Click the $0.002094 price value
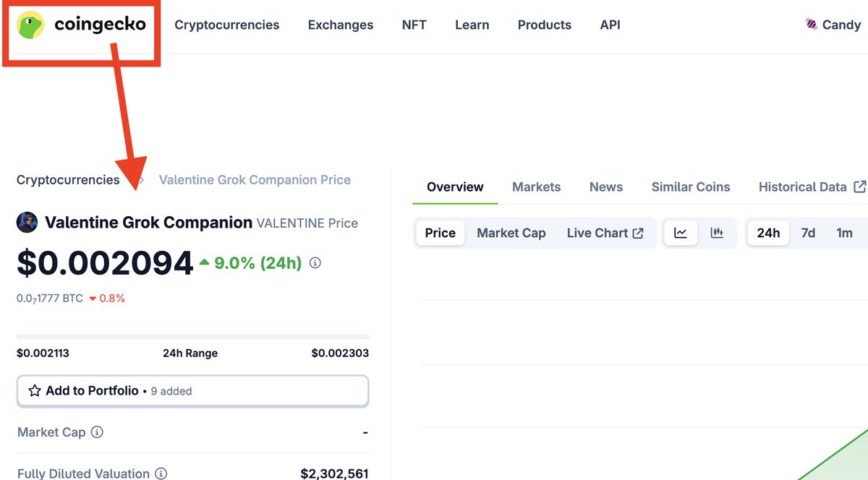The width and height of the screenshot is (868, 480). (106, 264)
